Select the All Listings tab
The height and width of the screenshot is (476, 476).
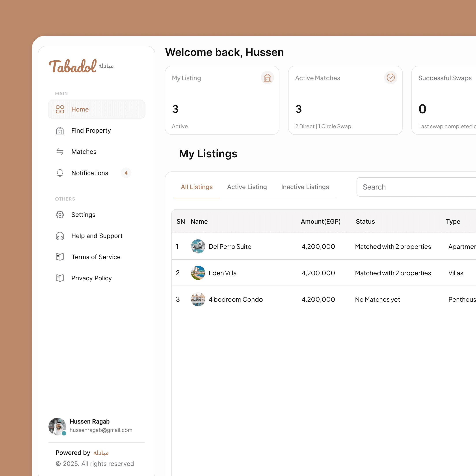point(197,187)
